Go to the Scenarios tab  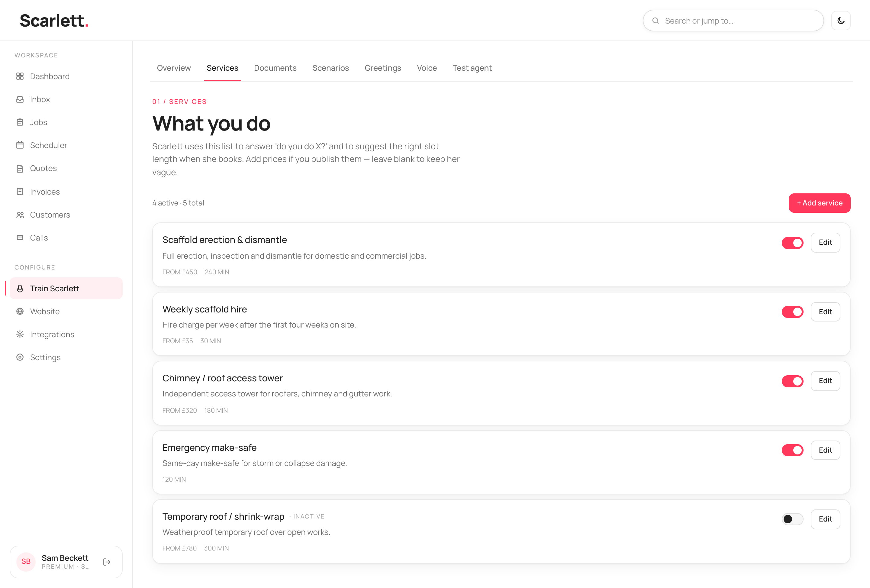[330, 68]
